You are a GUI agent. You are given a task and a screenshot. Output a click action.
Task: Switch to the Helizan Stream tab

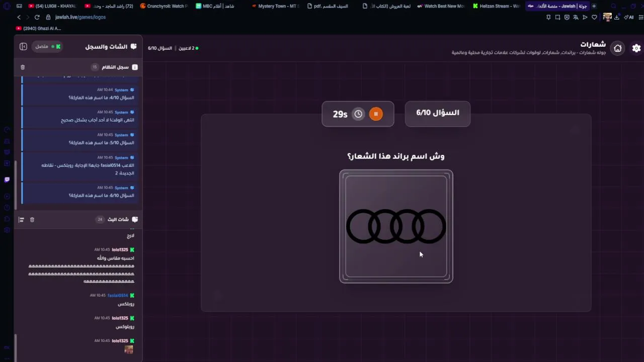[496, 6]
